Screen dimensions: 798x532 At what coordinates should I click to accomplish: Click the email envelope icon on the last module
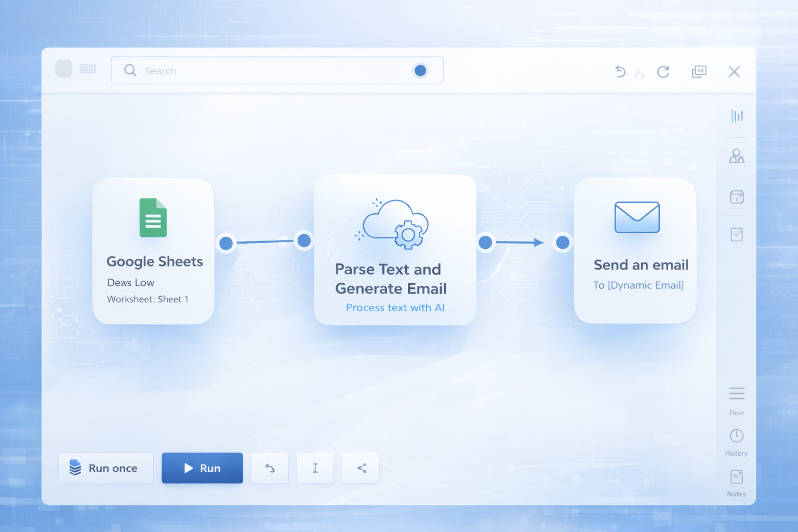[x=636, y=217]
